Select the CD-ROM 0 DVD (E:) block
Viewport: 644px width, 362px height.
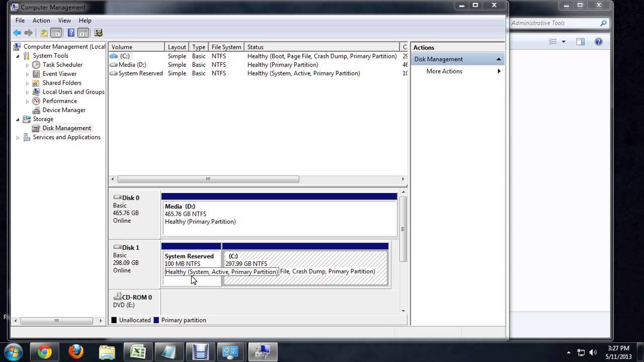(135, 302)
